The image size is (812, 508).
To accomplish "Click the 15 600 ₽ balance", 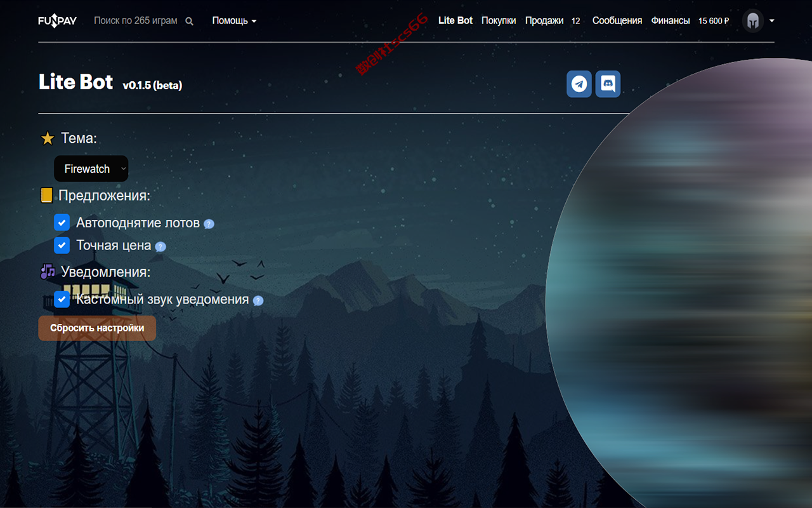I will [x=714, y=21].
